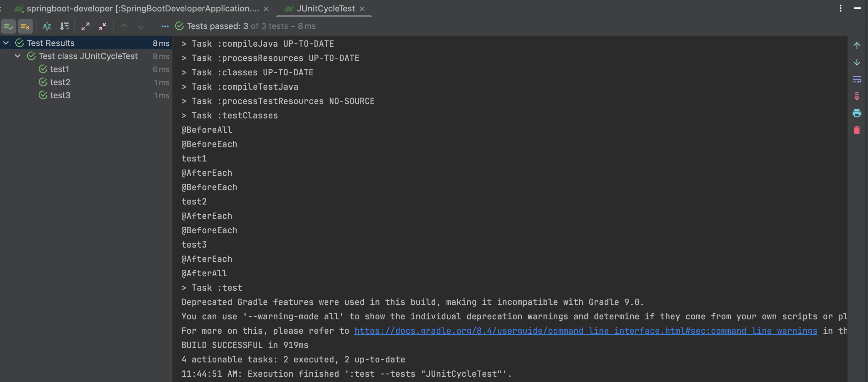Open vertical three-dot panel options menu

coord(840,8)
